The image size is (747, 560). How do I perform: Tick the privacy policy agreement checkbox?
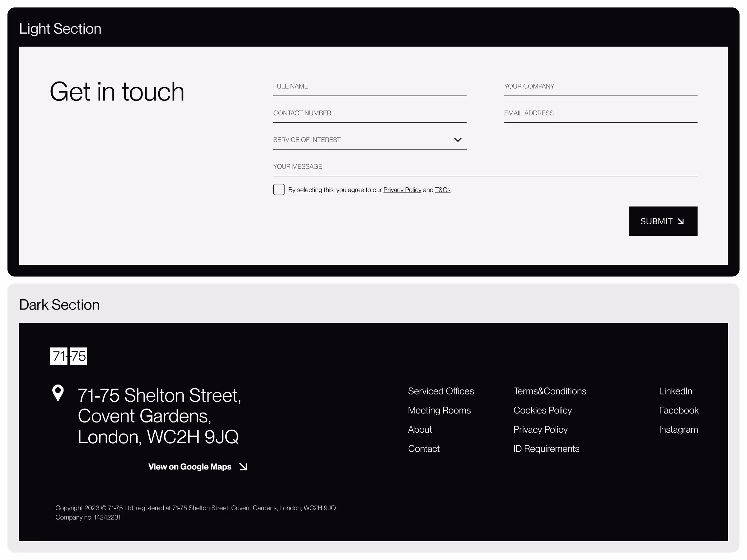(279, 190)
